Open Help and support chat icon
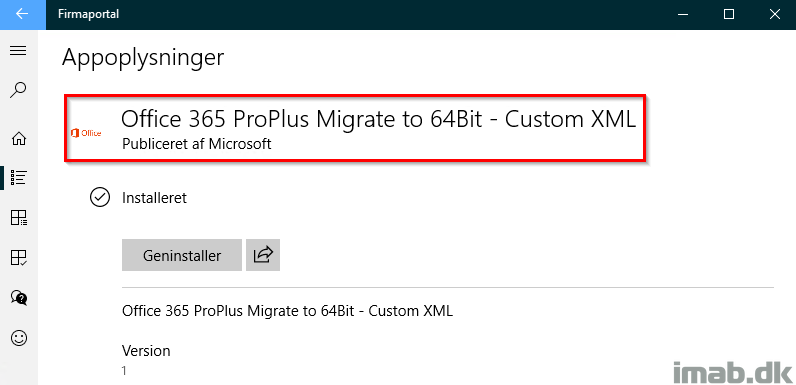The height and width of the screenshot is (385, 796). 19,298
